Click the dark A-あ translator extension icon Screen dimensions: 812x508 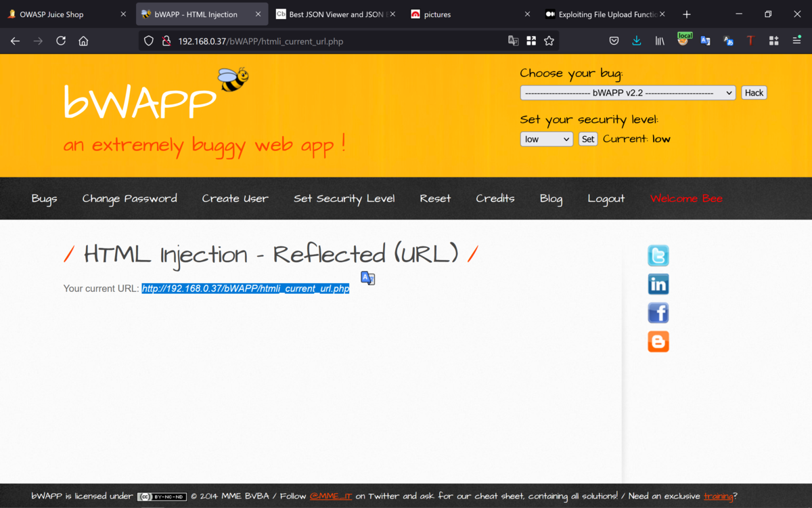click(729, 41)
